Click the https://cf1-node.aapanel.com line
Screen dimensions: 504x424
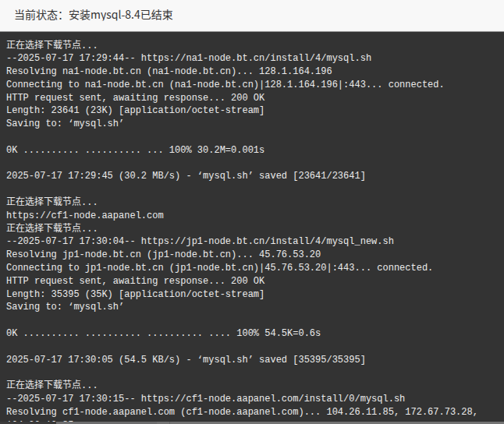coord(85,215)
